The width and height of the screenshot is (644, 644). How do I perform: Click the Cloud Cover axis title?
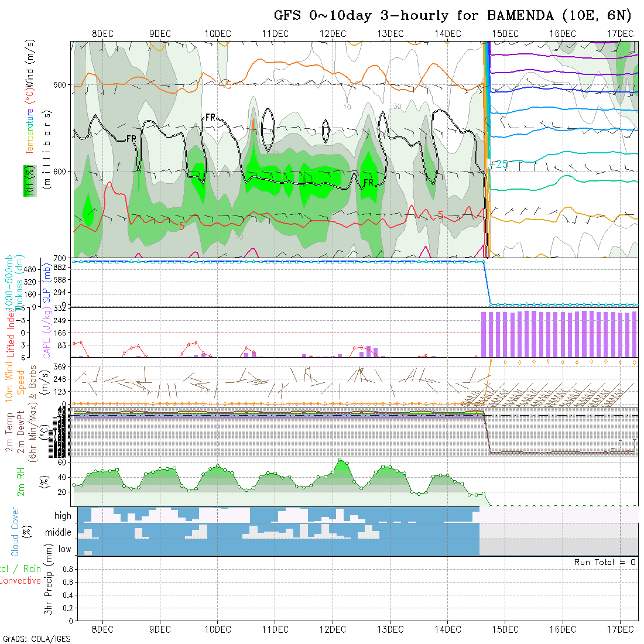click(15, 532)
